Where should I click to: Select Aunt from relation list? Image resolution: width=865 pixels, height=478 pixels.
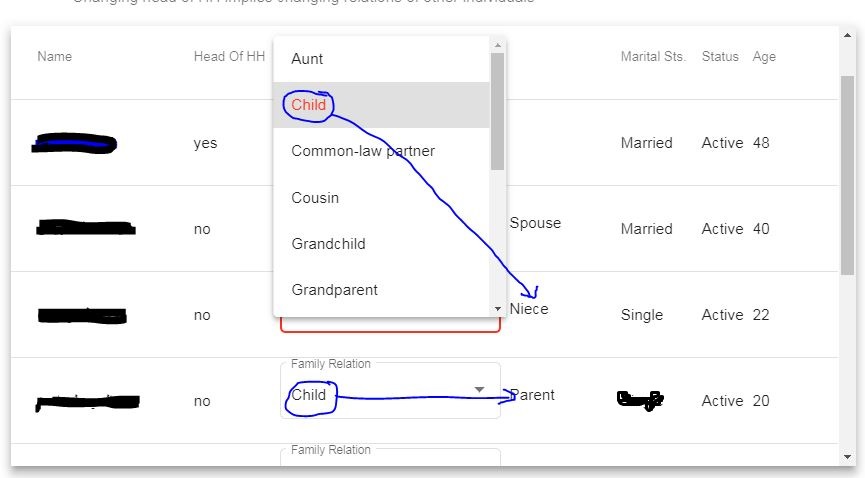pyautogui.click(x=307, y=59)
